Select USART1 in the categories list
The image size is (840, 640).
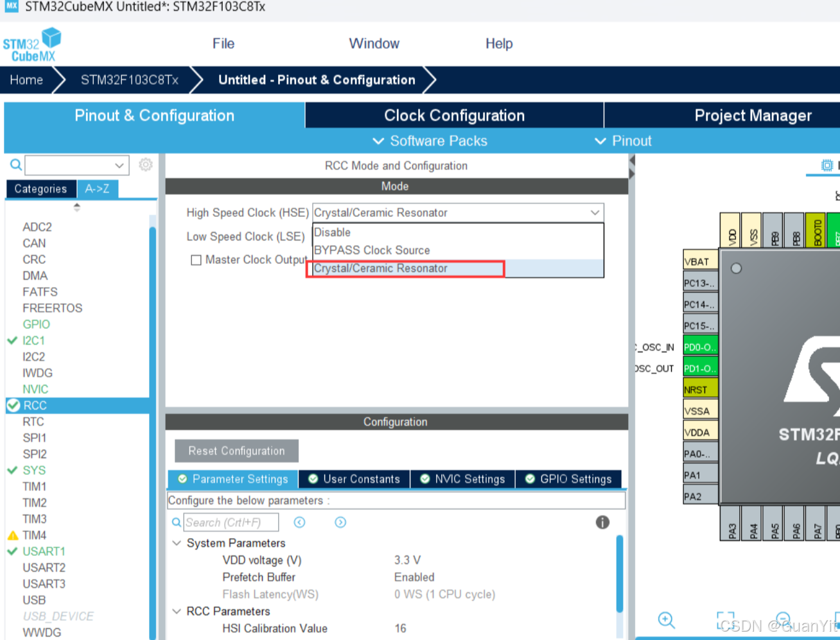click(44, 551)
